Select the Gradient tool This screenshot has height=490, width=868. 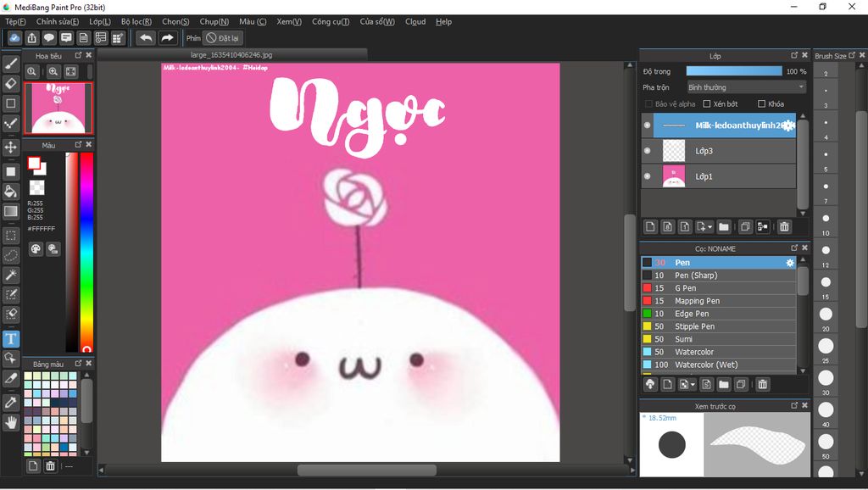tap(10, 211)
